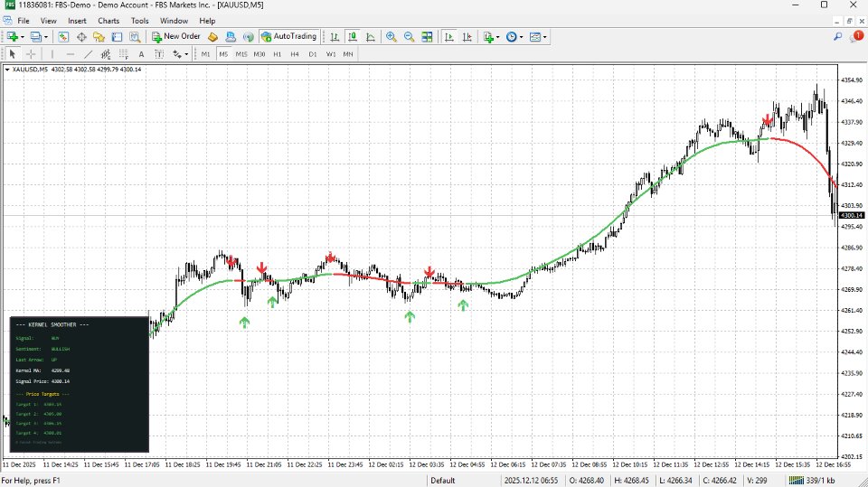Select the active M5 timeframe button

point(223,53)
